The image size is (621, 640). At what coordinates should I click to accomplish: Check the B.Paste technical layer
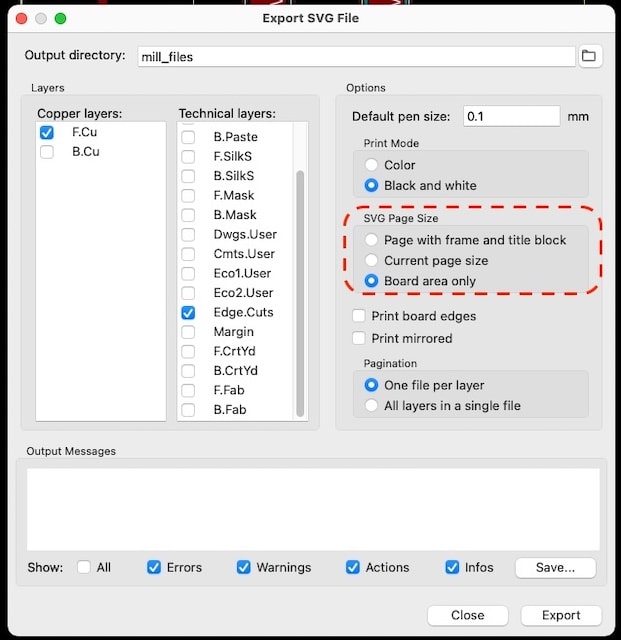click(x=188, y=137)
